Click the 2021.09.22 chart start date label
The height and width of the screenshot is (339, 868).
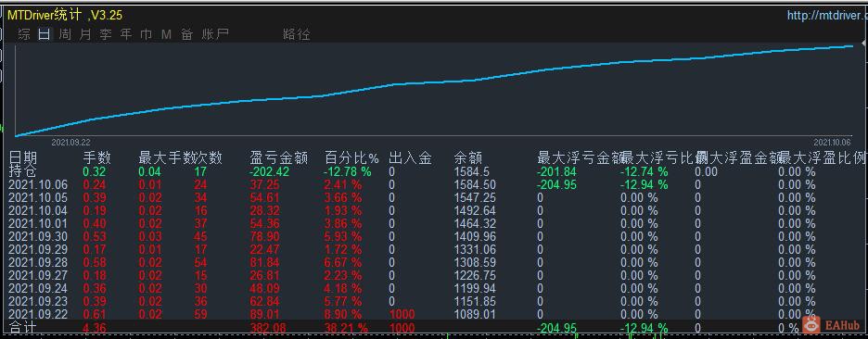[x=70, y=142]
